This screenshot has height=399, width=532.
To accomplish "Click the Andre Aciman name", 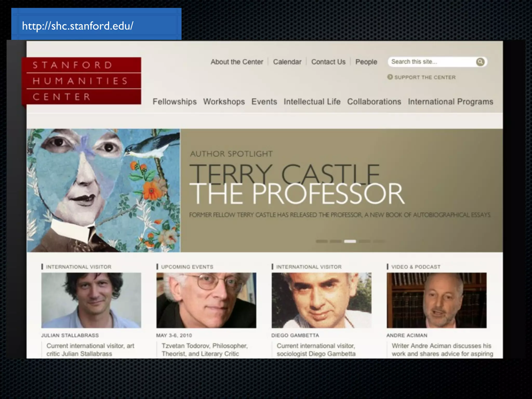I will tap(407, 335).
